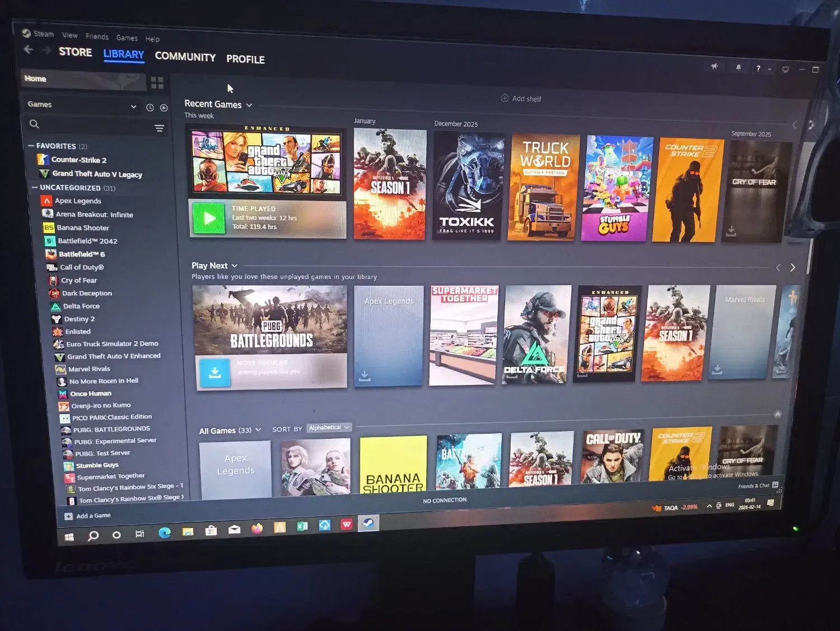Collapse the Favorites category
This screenshot has width=840, height=631.
tap(31, 146)
